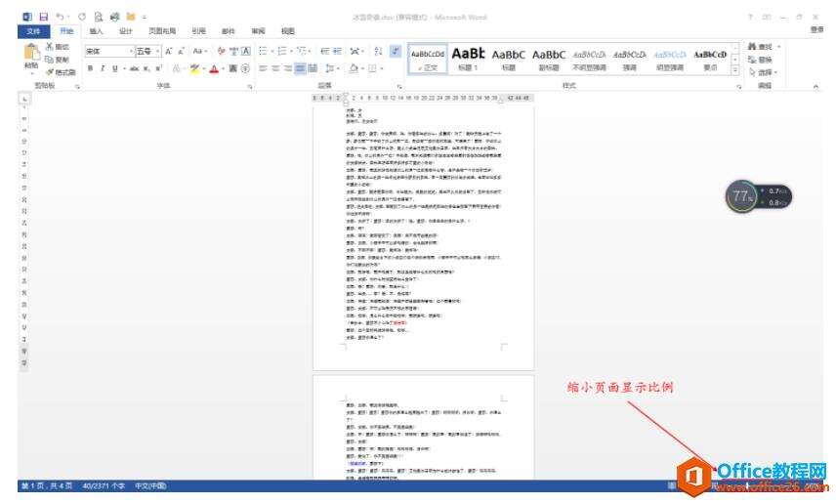Increase font size with the Grow Font icon

169,51
